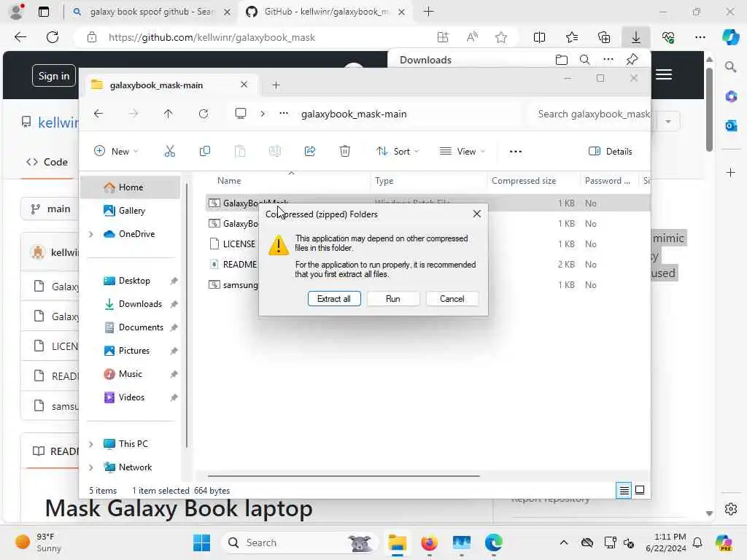Open the GitHub Code tab
Screen dimensions: 747x560
pyautogui.click(x=47, y=162)
